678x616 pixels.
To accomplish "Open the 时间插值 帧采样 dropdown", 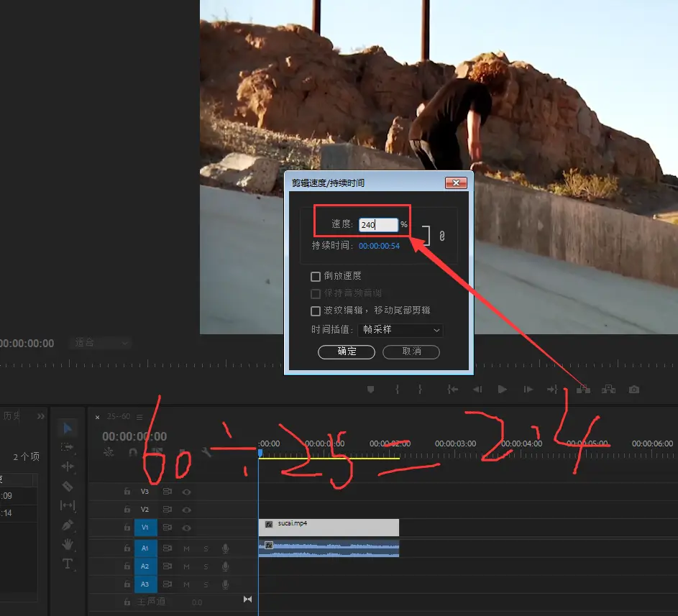I will pyautogui.click(x=400, y=330).
